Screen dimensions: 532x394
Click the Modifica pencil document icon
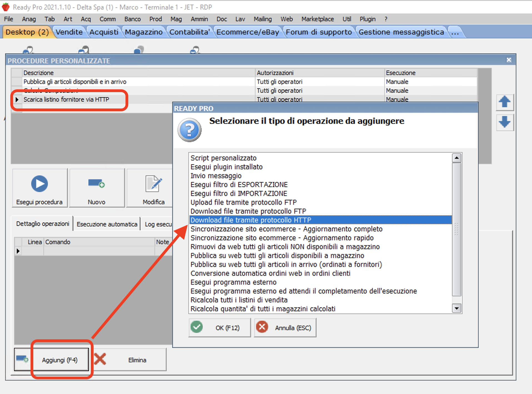pos(154,183)
